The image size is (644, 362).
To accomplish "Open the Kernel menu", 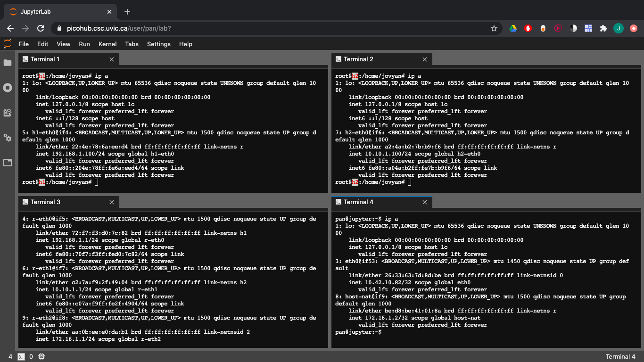I will (x=107, y=44).
